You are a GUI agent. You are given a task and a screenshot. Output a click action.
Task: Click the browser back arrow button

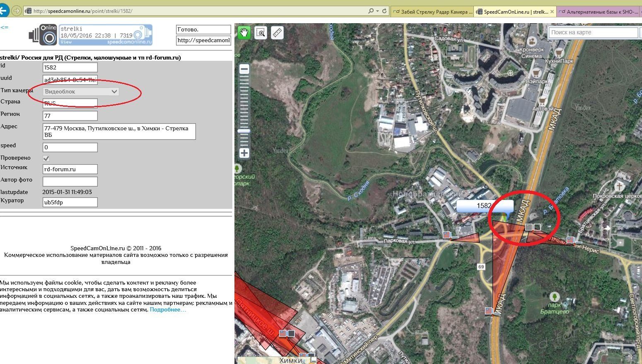[x=4, y=11]
